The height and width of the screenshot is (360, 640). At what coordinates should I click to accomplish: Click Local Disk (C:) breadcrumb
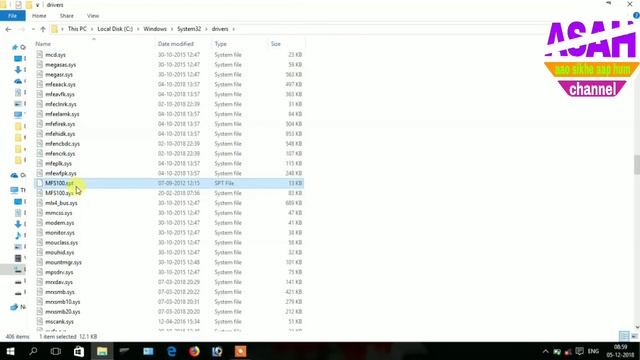coord(115,29)
